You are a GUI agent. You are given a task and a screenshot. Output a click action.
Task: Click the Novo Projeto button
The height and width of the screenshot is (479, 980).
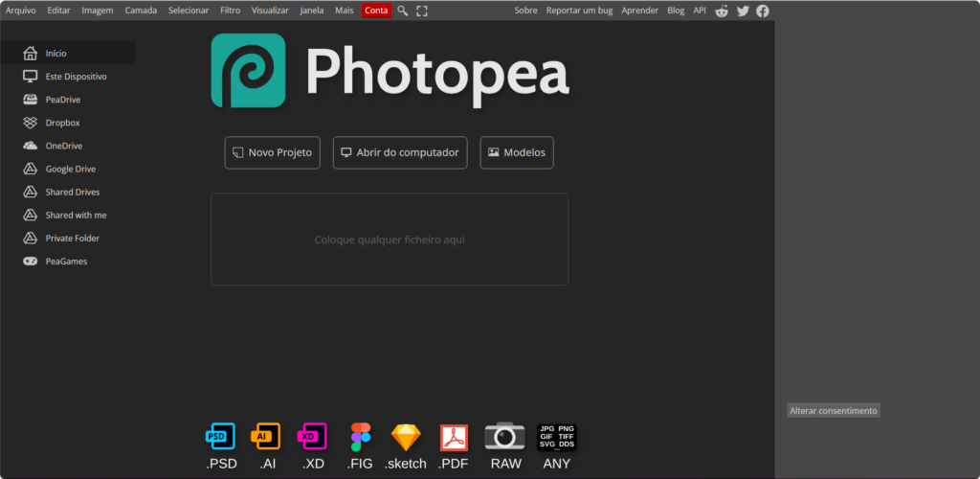pyautogui.click(x=273, y=152)
